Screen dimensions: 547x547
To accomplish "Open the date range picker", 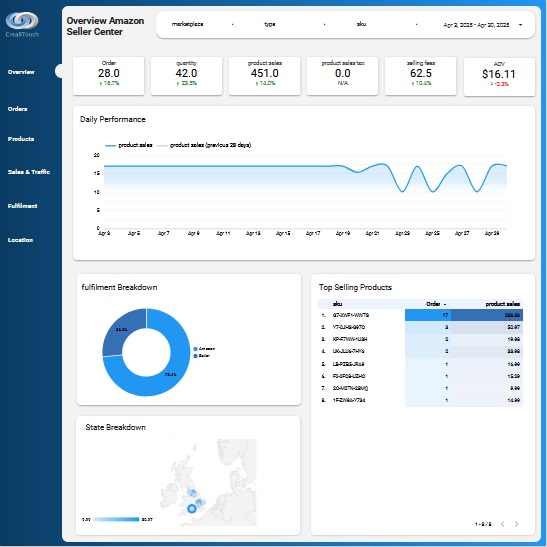I will (x=482, y=25).
